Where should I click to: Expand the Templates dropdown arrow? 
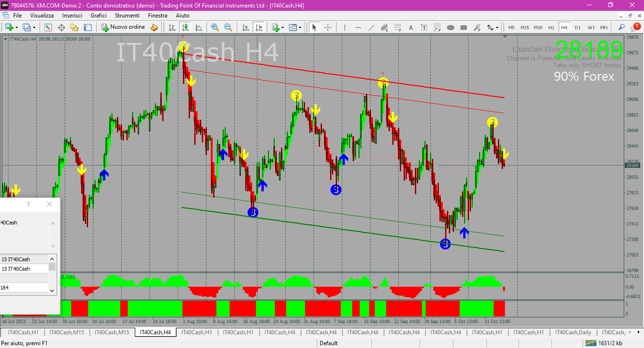(x=300, y=27)
